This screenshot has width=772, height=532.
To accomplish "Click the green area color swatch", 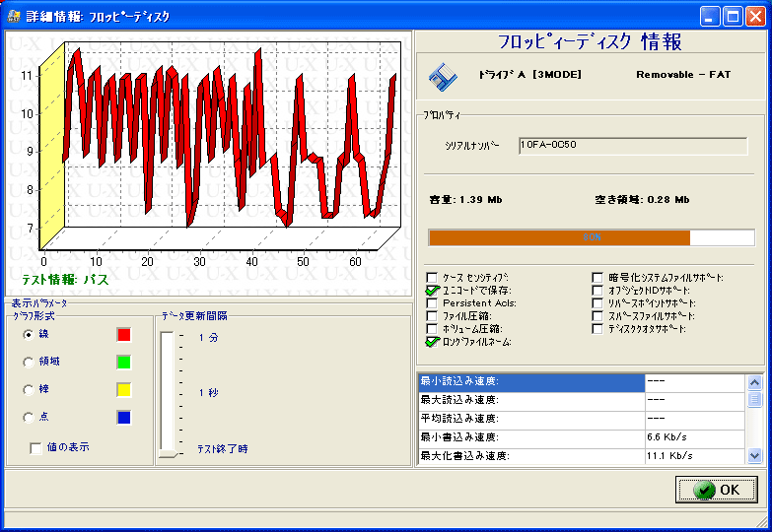I will (123, 363).
